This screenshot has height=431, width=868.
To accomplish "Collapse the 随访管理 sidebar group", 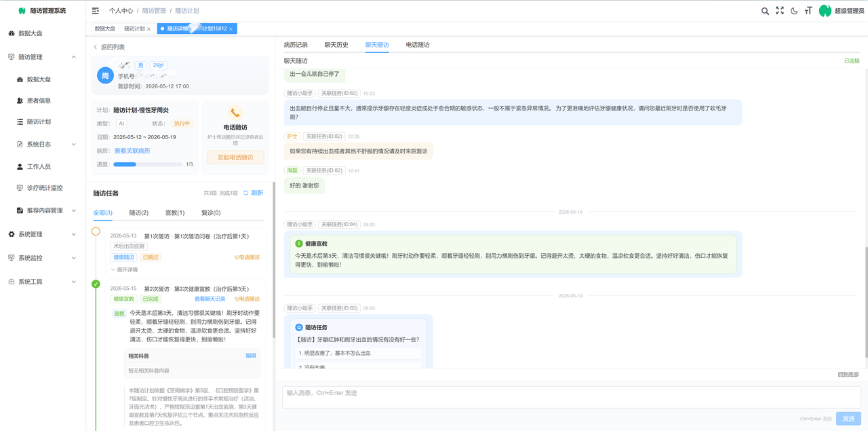I will [x=42, y=57].
